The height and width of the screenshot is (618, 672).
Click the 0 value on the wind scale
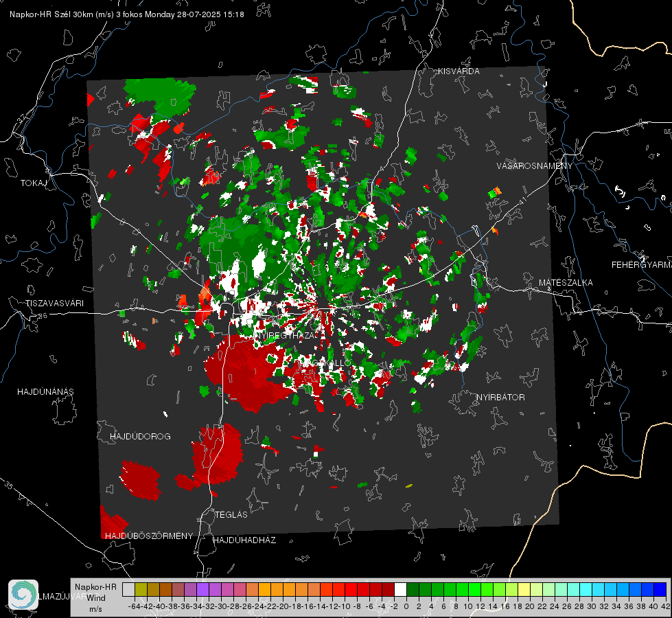[x=406, y=606]
